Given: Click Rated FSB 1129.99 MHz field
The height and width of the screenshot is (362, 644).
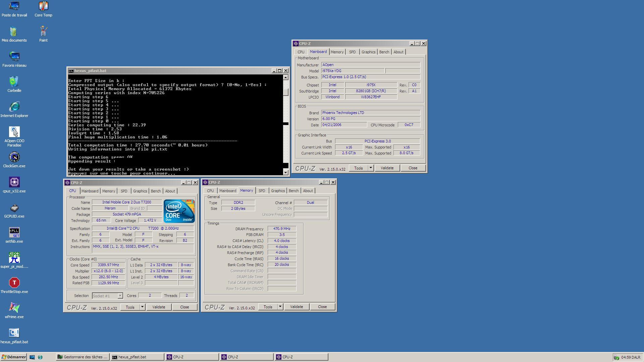Looking at the screenshot, I should point(108,283).
